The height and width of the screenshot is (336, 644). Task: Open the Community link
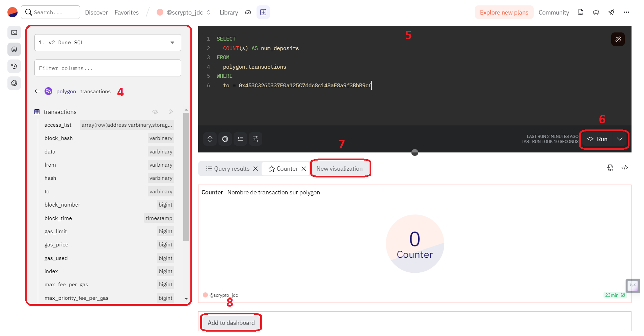tap(554, 13)
